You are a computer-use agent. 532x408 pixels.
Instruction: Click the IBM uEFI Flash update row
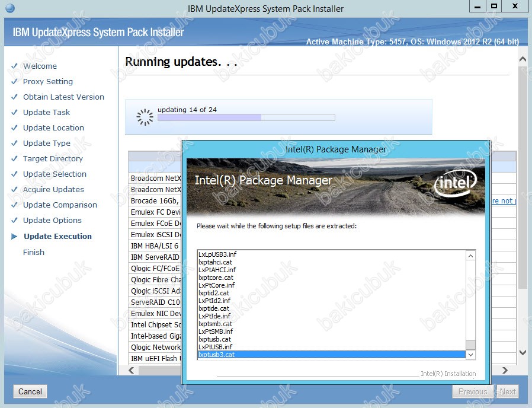155,358
